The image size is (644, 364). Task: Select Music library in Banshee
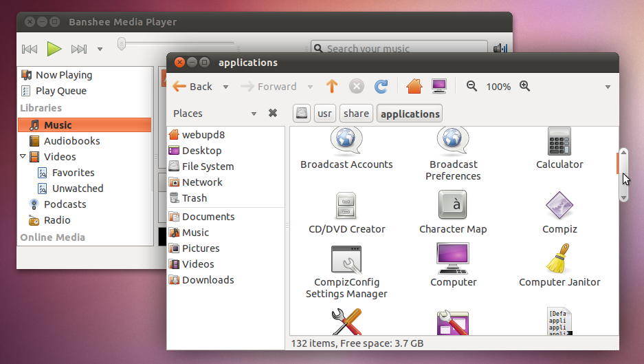click(x=85, y=125)
